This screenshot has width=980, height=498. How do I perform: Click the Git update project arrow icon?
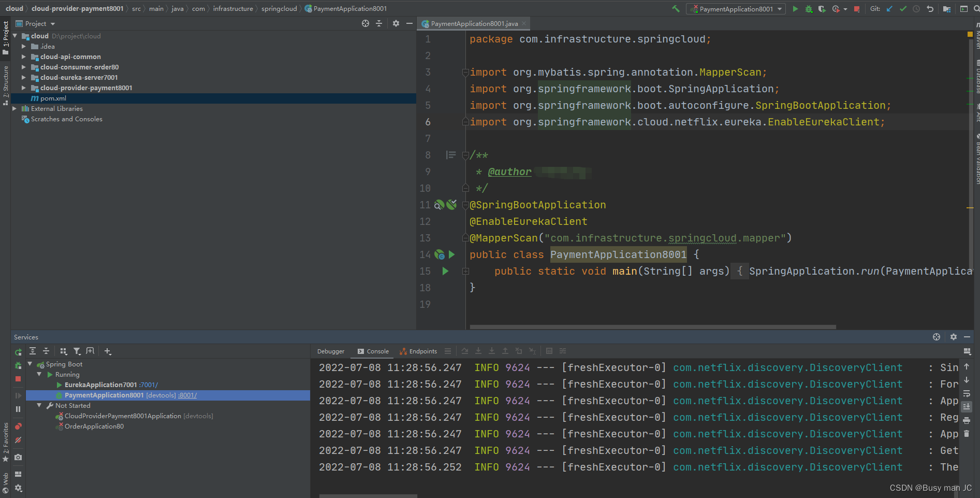tap(889, 9)
